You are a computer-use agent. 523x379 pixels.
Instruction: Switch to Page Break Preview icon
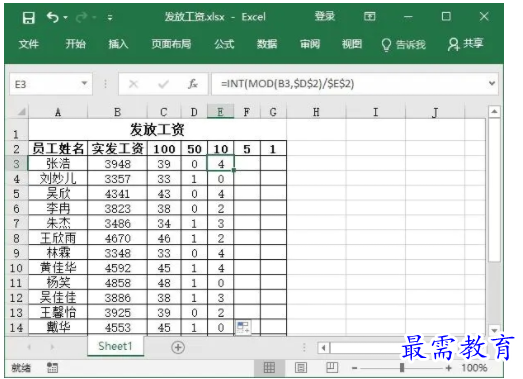click(332, 367)
